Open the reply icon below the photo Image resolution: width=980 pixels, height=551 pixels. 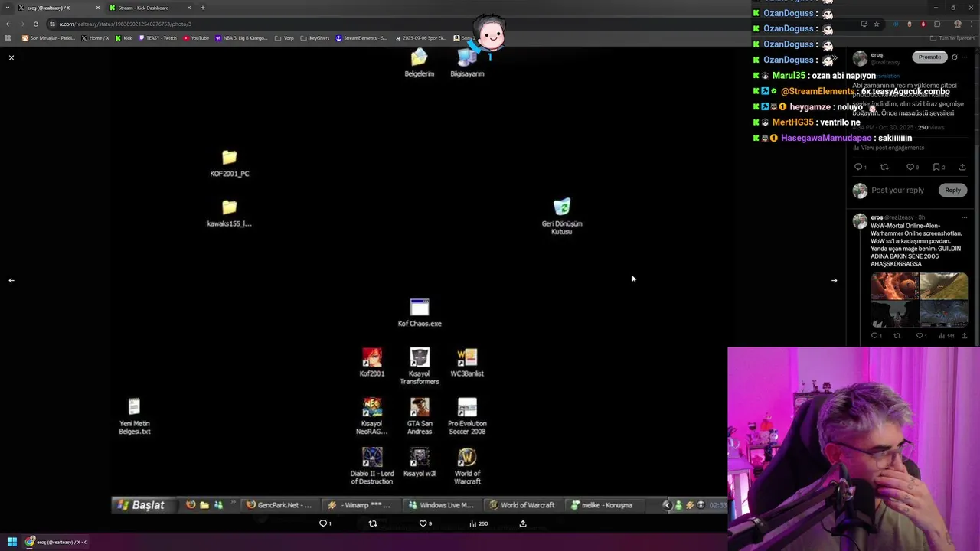[325, 523]
